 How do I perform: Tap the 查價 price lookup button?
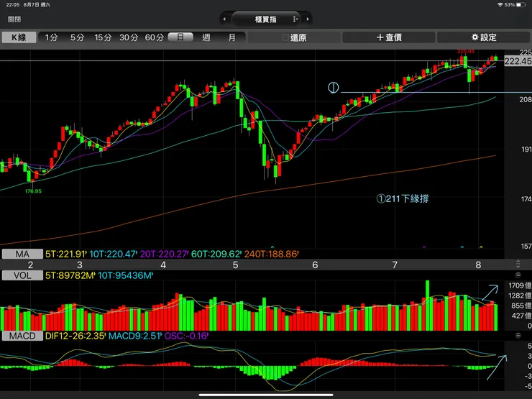pyautogui.click(x=389, y=37)
